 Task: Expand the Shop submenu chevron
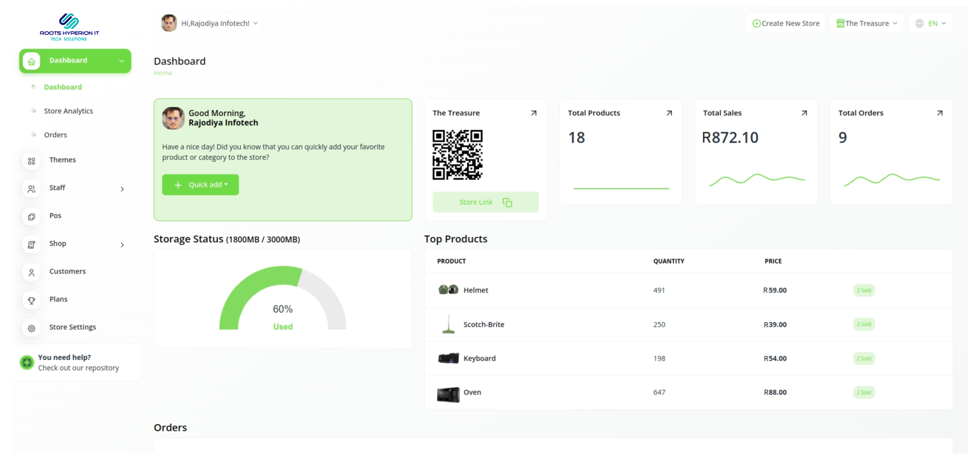(122, 245)
